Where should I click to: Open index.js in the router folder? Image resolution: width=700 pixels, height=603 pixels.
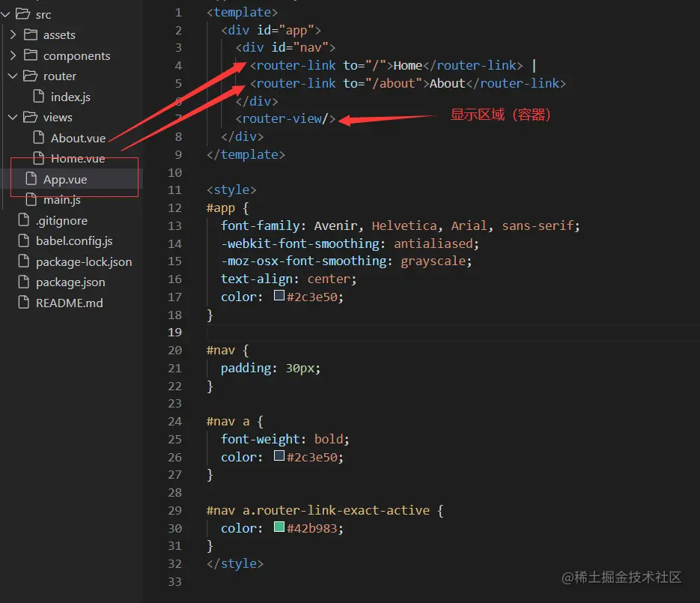70,97
